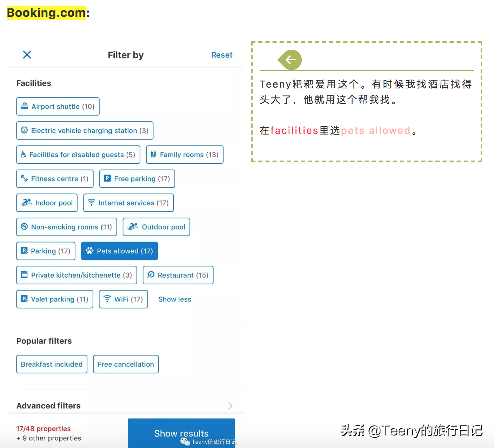The image size is (494, 448).
Task: Click the kitchen icon on Private kitchen chip
Action: click(24, 275)
